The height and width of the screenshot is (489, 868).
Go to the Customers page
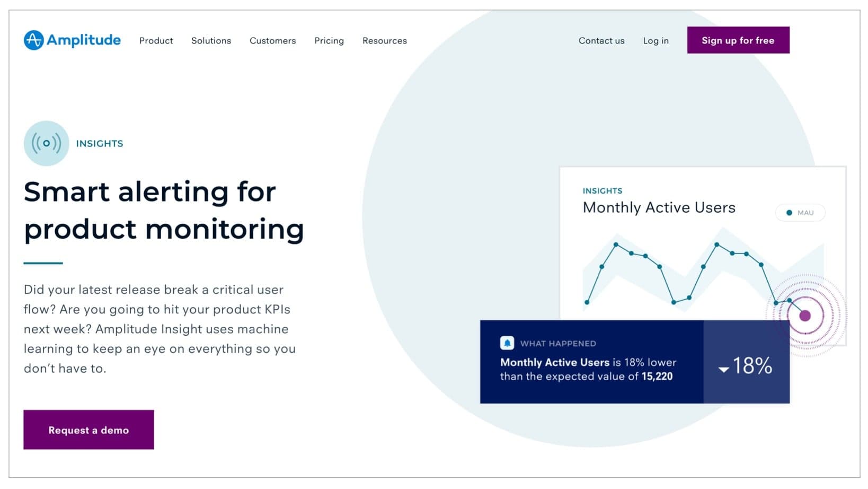272,41
